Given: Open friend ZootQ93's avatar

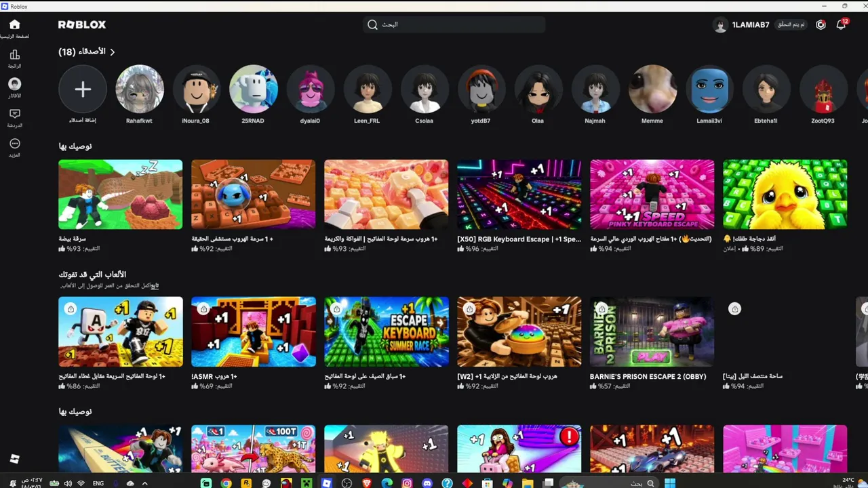Looking at the screenshot, I should pyautogui.click(x=823, y=89).
